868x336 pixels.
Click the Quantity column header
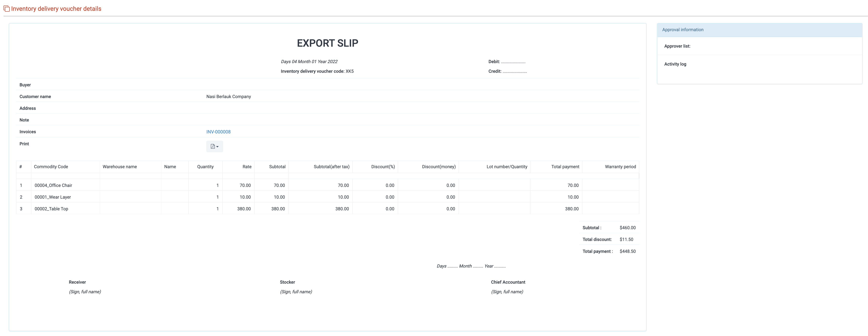tap(205, 167)
